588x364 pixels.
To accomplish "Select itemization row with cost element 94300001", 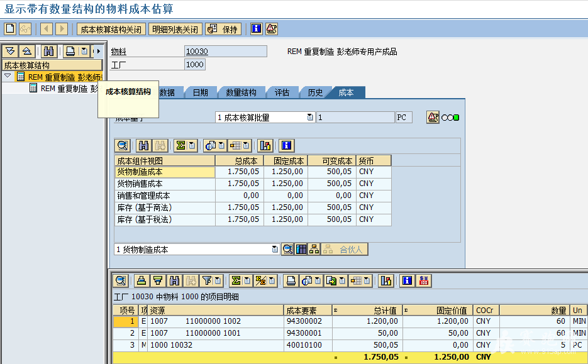I will tap(350, 333).
